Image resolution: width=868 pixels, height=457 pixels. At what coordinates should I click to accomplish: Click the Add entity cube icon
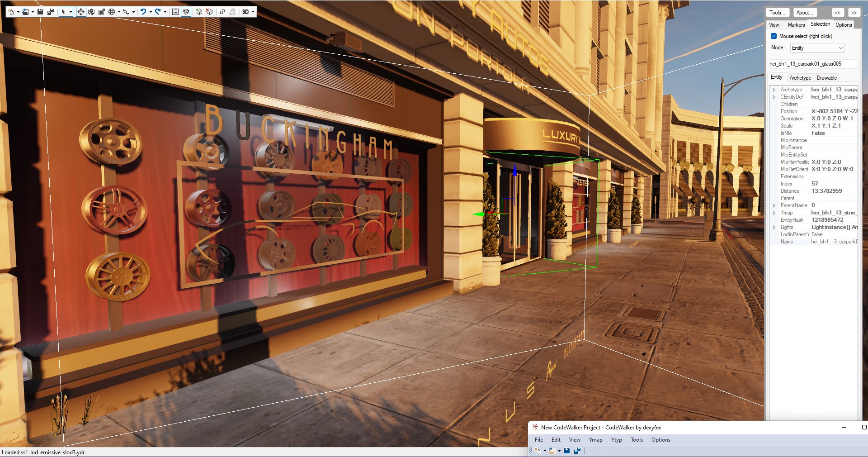(199, 12)
